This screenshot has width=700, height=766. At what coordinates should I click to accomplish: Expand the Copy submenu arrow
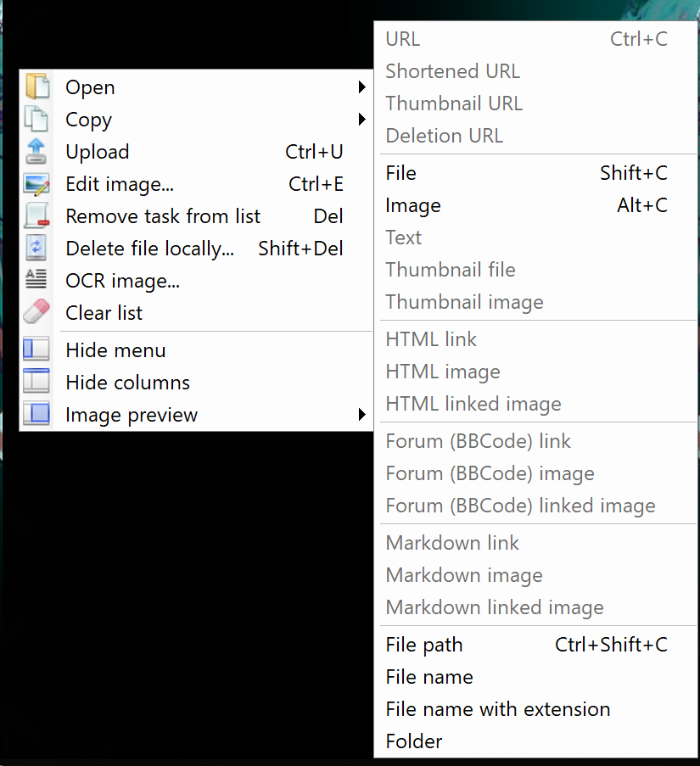pos(362,120)
